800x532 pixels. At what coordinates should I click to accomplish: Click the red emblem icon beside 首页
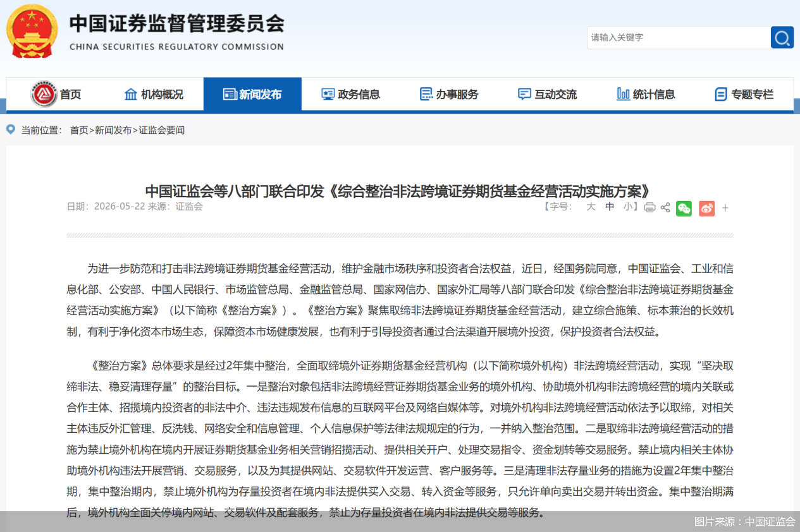click(44, 94)
